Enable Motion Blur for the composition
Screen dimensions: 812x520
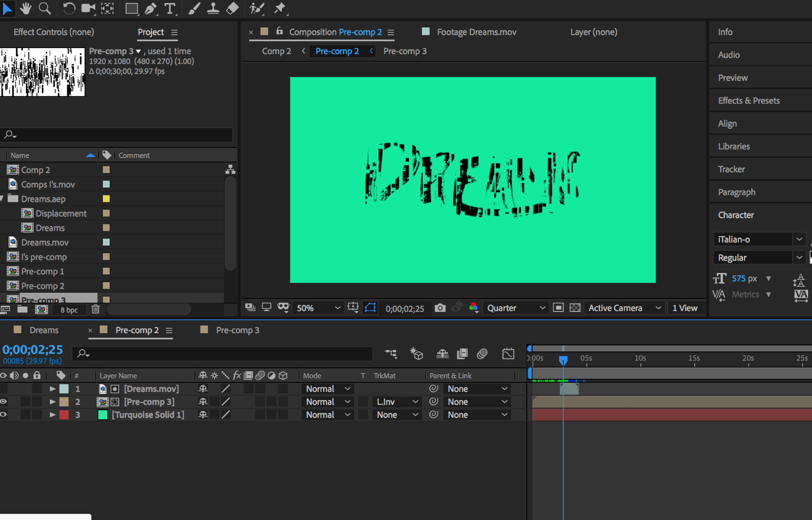[x=482, y=354]
